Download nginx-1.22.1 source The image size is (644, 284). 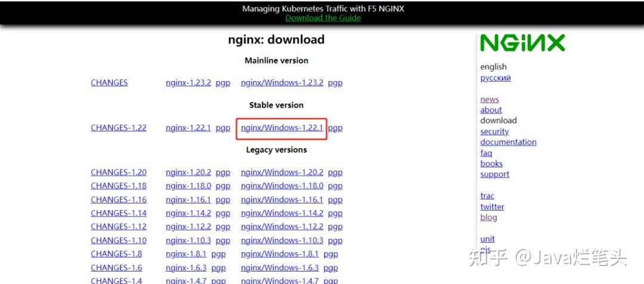188,128
